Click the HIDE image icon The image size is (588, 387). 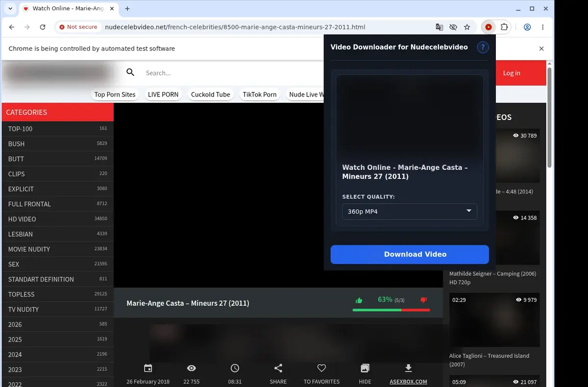point(365,368)
